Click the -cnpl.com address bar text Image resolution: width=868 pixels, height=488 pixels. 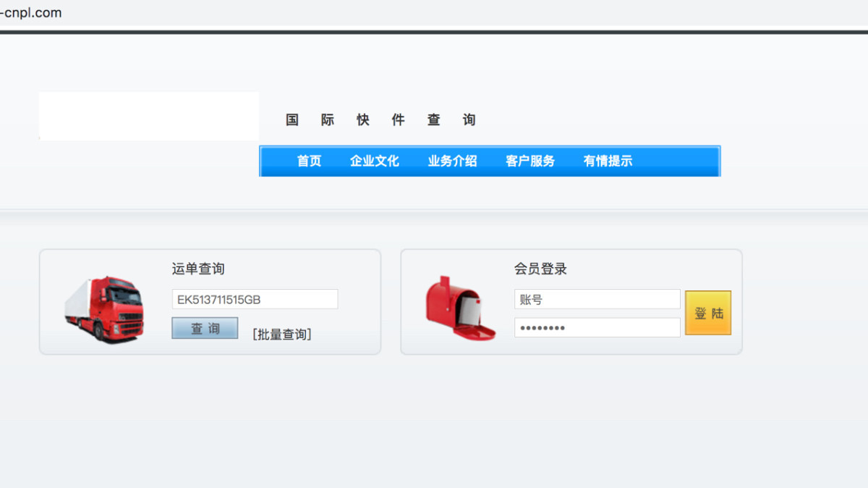30,12
